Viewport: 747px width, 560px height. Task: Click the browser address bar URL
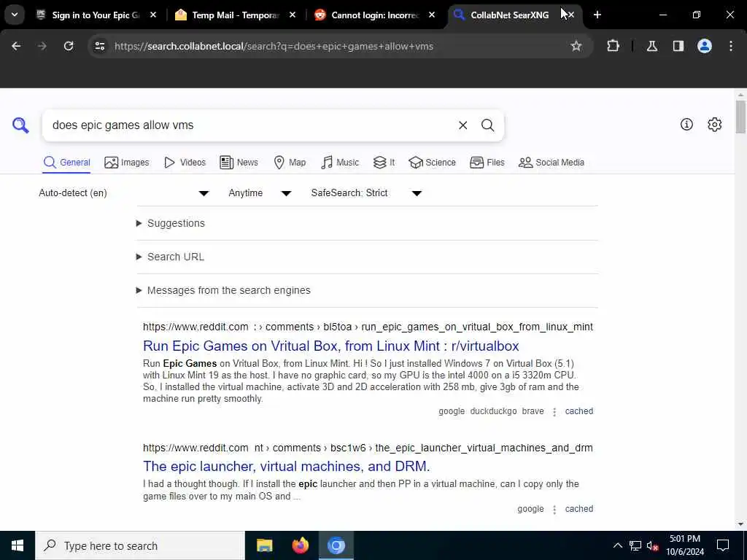(274, 46)
